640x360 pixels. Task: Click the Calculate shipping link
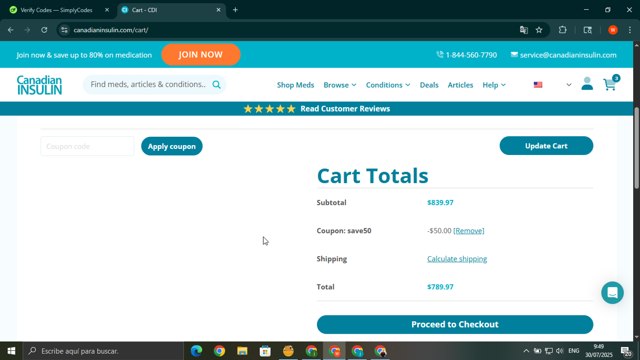tap(457, 259)
